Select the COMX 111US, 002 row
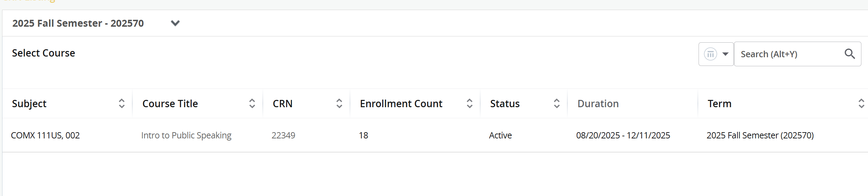 pyautogui.click(x=45, y=135)
